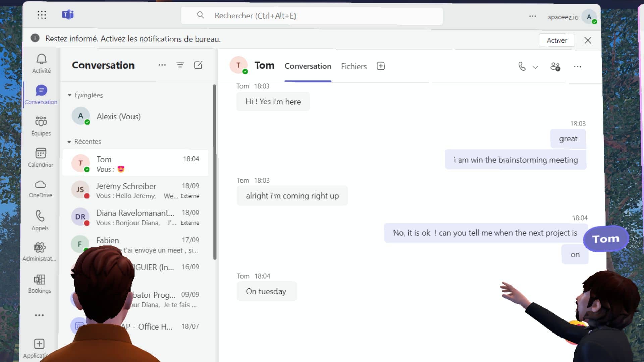Screen dimensions: 644x362
Task: Open OneDrive from the sidebar
Action: click(40, 189)
